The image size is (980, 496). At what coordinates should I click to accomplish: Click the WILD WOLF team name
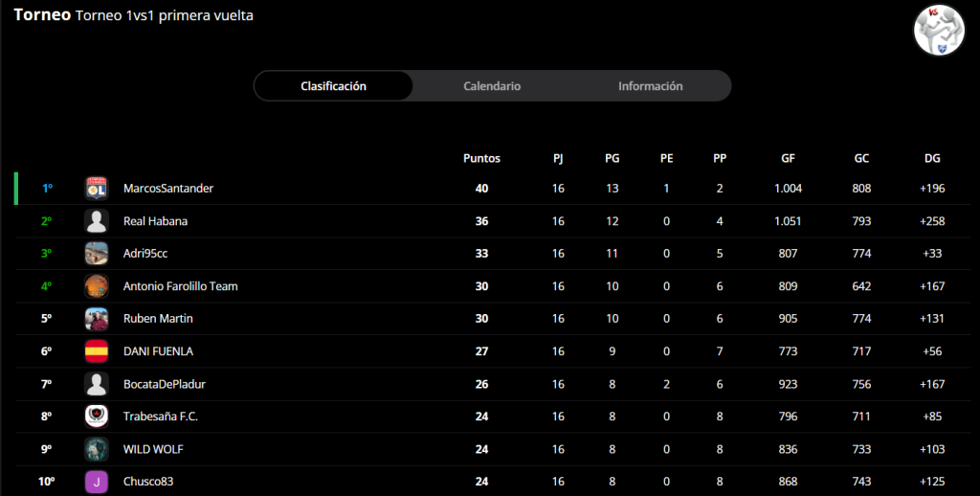click(153, 449)
